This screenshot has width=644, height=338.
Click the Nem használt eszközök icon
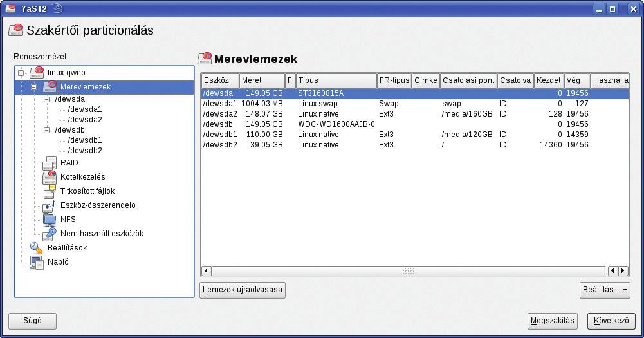50,234
